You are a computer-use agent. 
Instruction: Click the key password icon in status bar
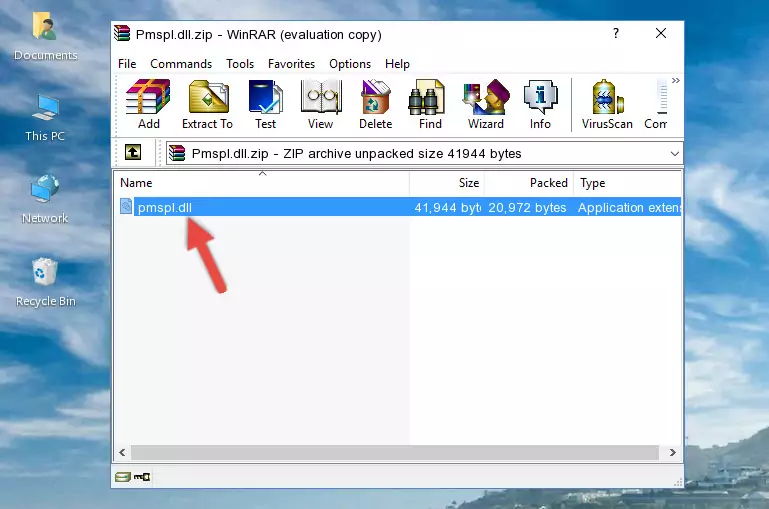pyautogui.click(x=142, y=477)
